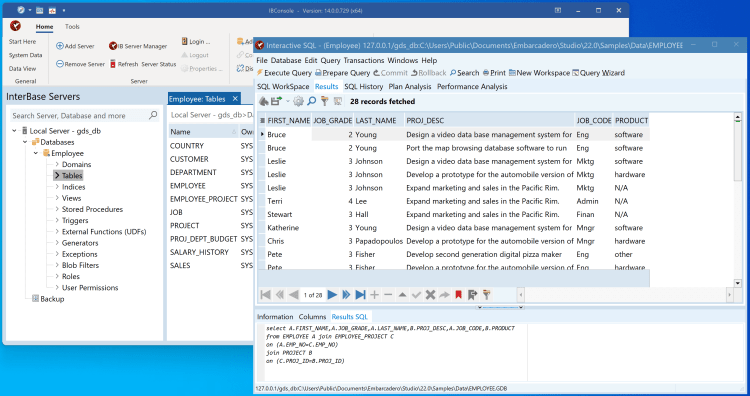Open the export dropdown arrow above the results grid

tap(287, 101)
